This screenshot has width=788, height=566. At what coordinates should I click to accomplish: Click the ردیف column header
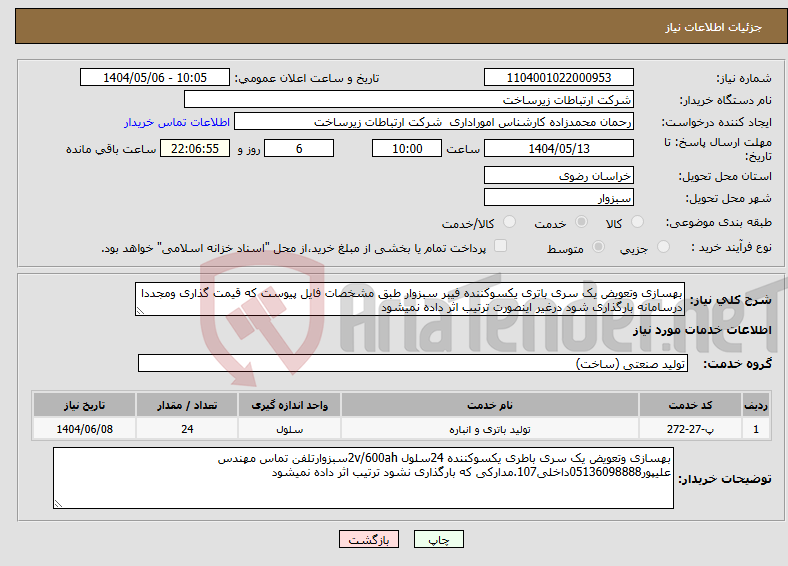756,405
